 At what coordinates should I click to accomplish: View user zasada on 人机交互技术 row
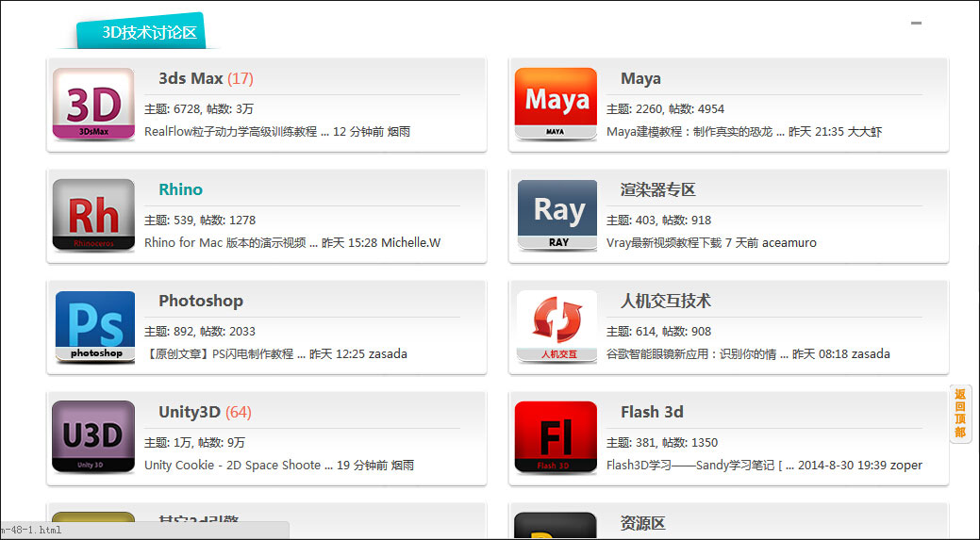(x=871, y=354)
